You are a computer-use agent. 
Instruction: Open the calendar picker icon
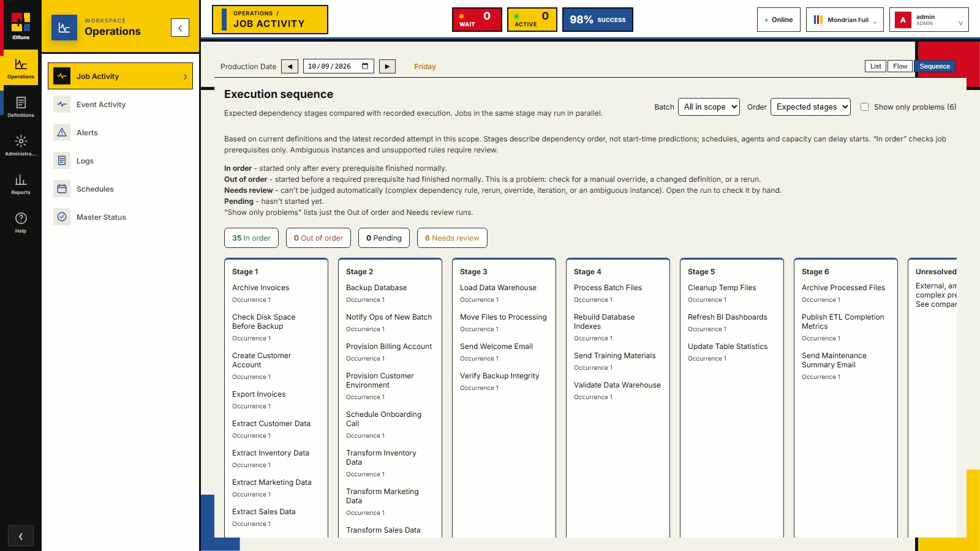pos(366,66)
